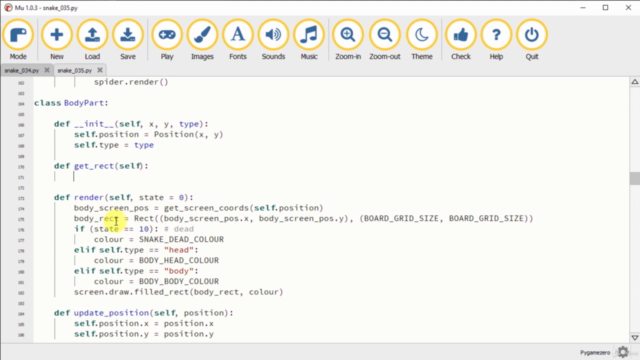Click the scrollbar up arrow
The image size is (640, 360).
(635, 82)
